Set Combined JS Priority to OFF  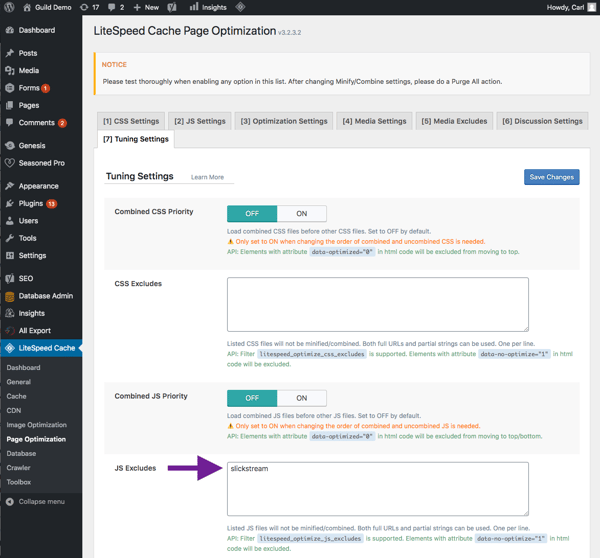click(252, 398)
